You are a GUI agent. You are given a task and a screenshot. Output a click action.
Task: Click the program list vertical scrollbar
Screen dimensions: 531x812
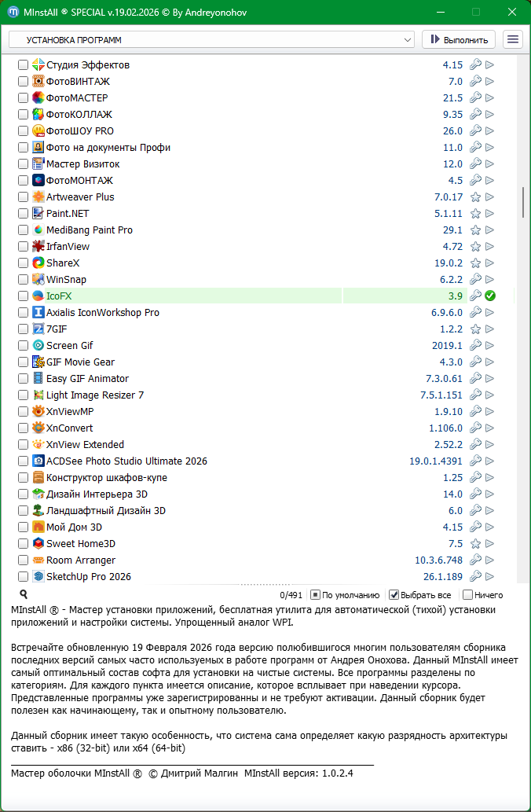(523, 203)
